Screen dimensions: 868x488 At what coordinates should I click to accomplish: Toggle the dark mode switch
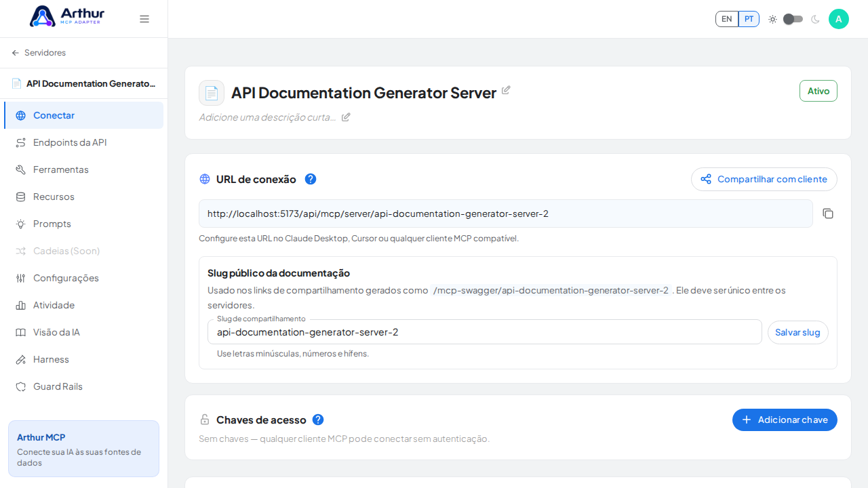click(x=793, y=19)
